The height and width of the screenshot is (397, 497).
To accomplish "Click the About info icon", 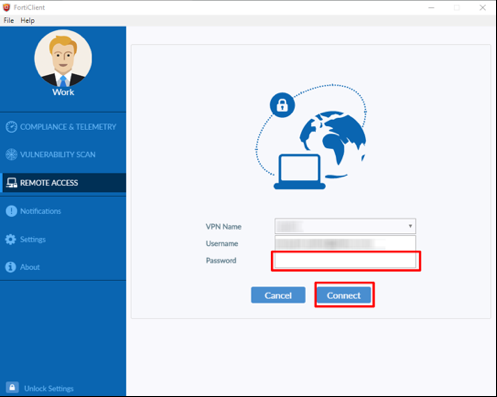I will point(11,267).
